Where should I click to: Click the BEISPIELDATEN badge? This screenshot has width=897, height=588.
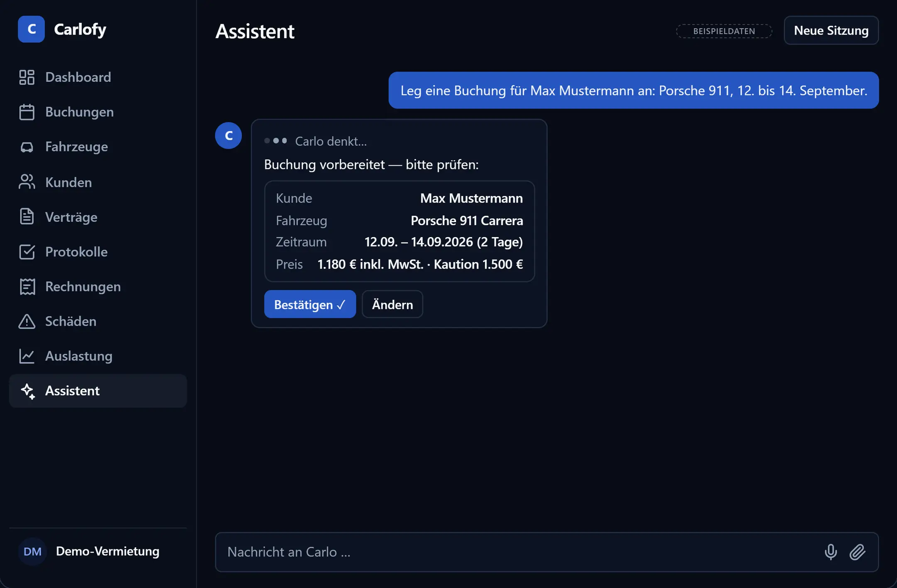click(x=724, y=31)
